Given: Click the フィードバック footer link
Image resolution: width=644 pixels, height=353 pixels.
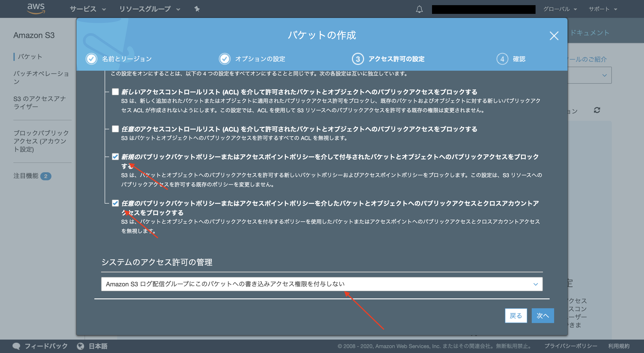Looking at the screenshot, I should 46,346.
